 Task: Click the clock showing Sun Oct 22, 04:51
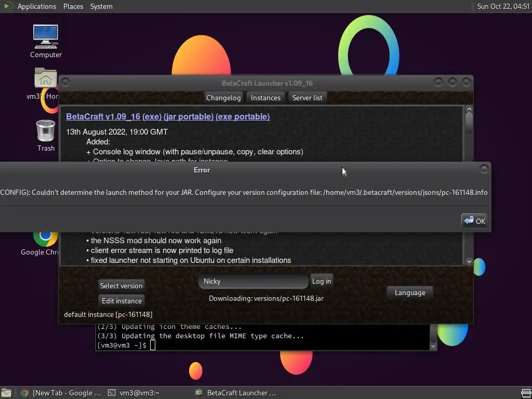(x=503, y=6)
